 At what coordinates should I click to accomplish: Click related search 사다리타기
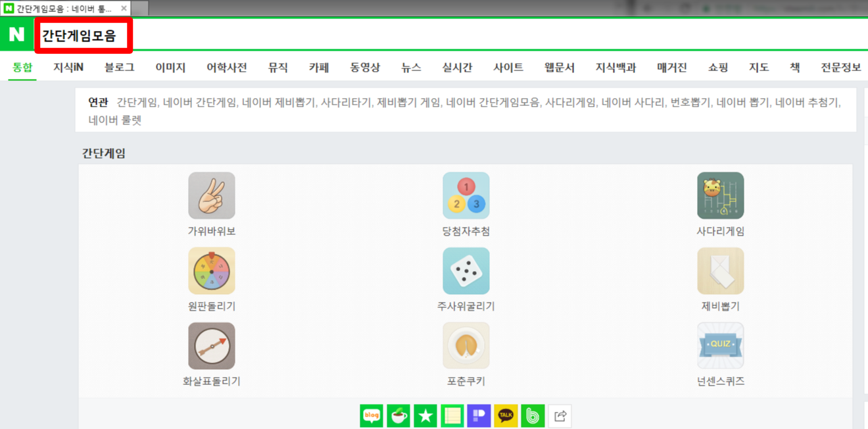pos(346,103)
